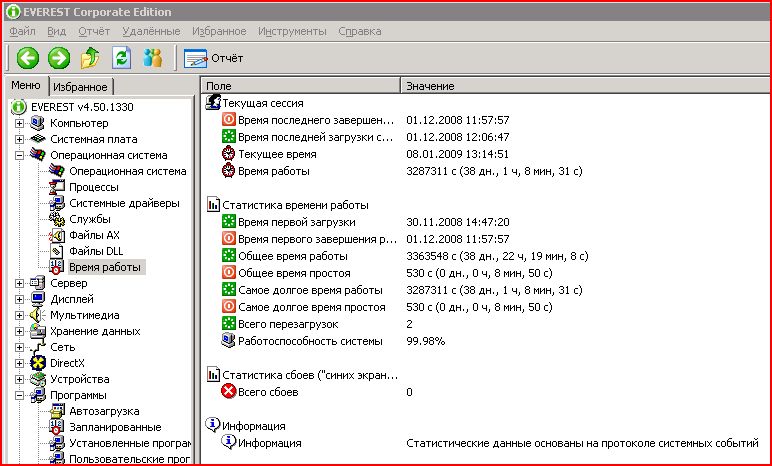Click the Хранение данных icon
The width and height of the screenshot is (772, 466).
click(x=37, y=331)
